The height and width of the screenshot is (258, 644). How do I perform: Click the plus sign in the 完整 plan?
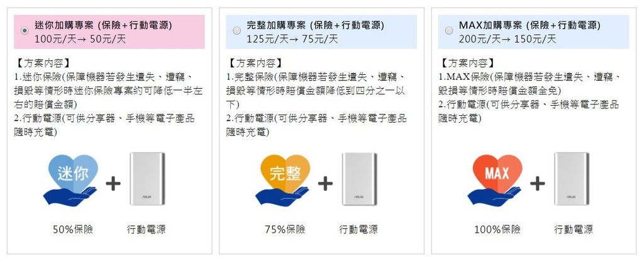coord(325,184)
